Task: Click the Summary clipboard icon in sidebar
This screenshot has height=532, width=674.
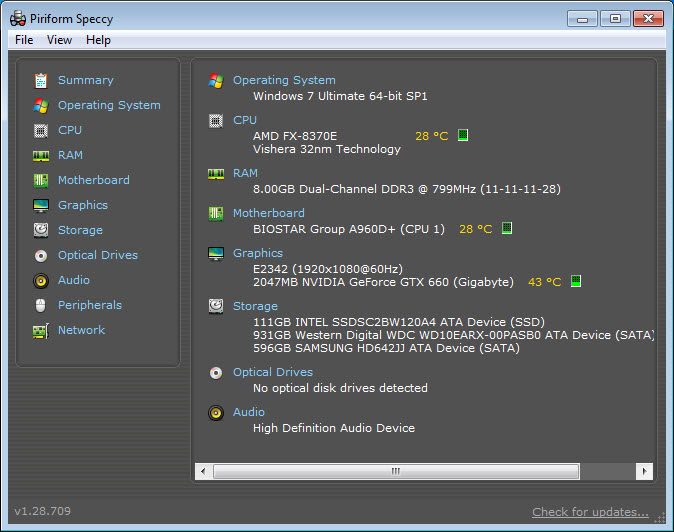Action: 41,80
